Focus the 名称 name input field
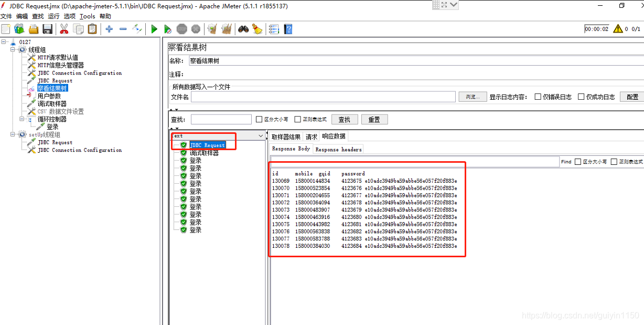The image size is (644, 325). pos(416,61)
